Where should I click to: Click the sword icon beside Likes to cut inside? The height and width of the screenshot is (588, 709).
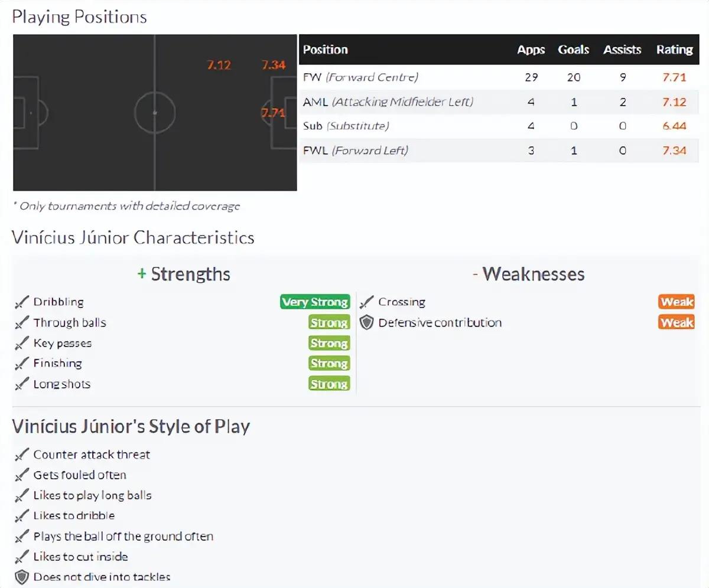click(22, 557)
